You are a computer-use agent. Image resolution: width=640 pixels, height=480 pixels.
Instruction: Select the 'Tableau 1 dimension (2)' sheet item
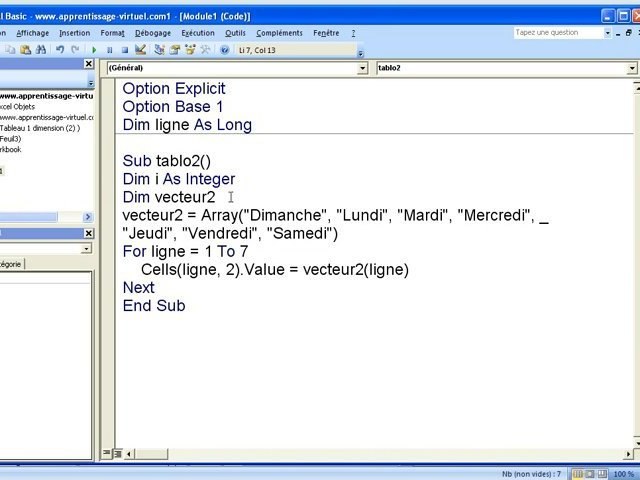(x=40, y=128)
